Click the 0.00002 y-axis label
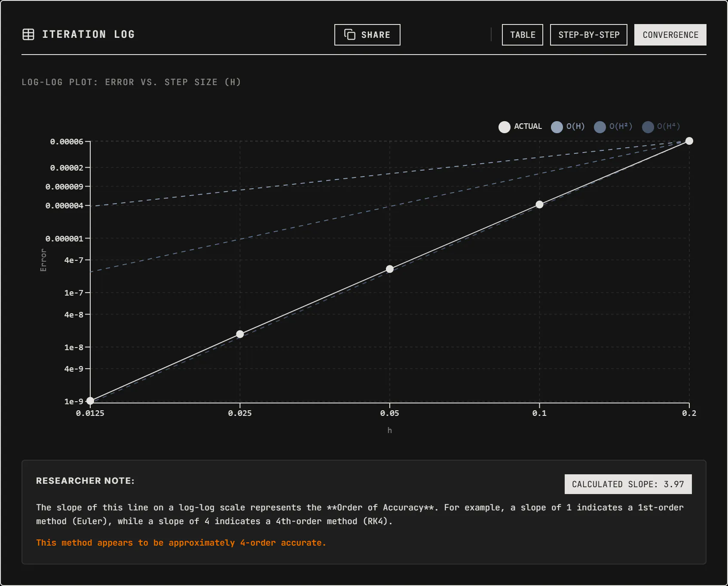 (x=67, y=168)
